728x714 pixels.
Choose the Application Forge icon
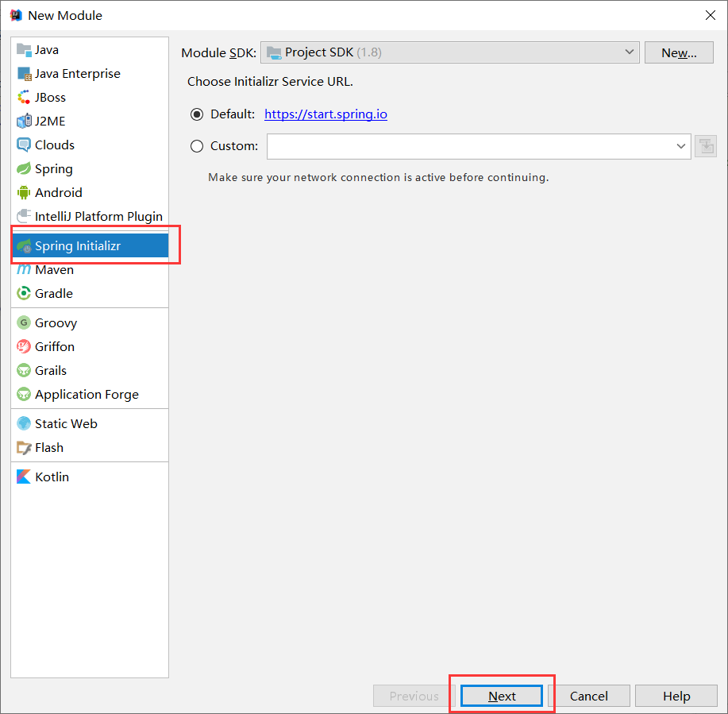pyautogui.click(x=24, y=394)
